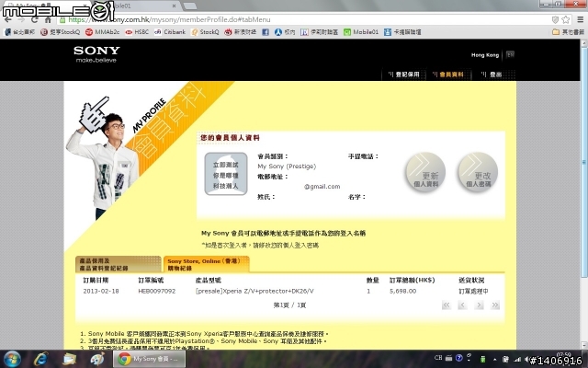The height and width of the screenshot is (368, 588).
Task: Click the battery icon in system tray
Action: [483, 360]
